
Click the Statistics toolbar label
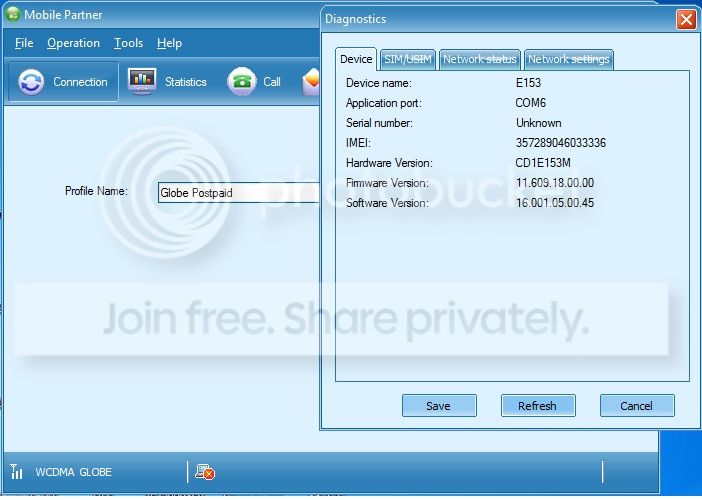[185, 82]
